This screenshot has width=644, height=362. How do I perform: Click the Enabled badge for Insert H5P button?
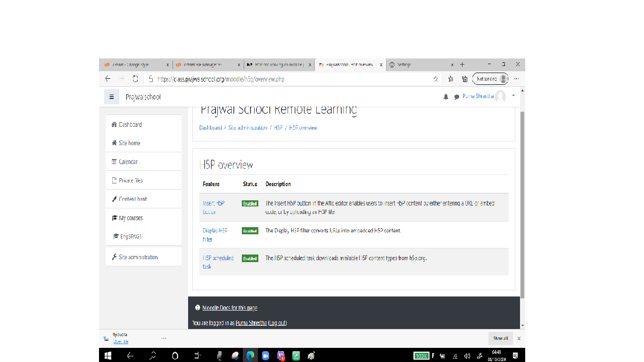[x=250, y=204]
